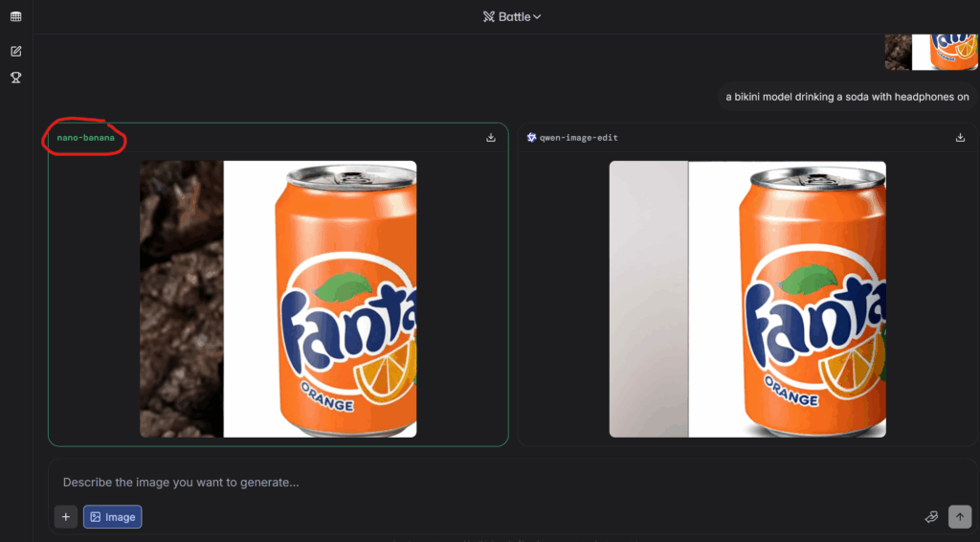Click the brush icon near send button
980x542 pixels.
click(x=931, y=517)
